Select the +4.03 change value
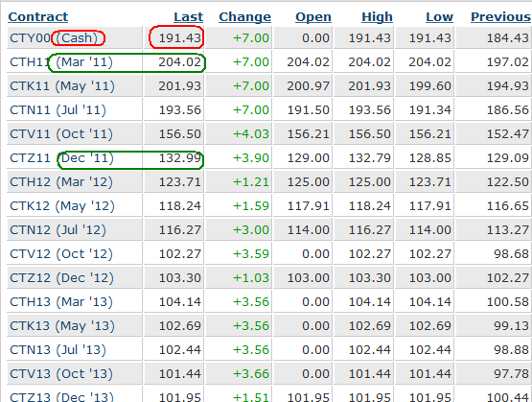This screenshot has height=402, width=532. click(x=251, y=134)
